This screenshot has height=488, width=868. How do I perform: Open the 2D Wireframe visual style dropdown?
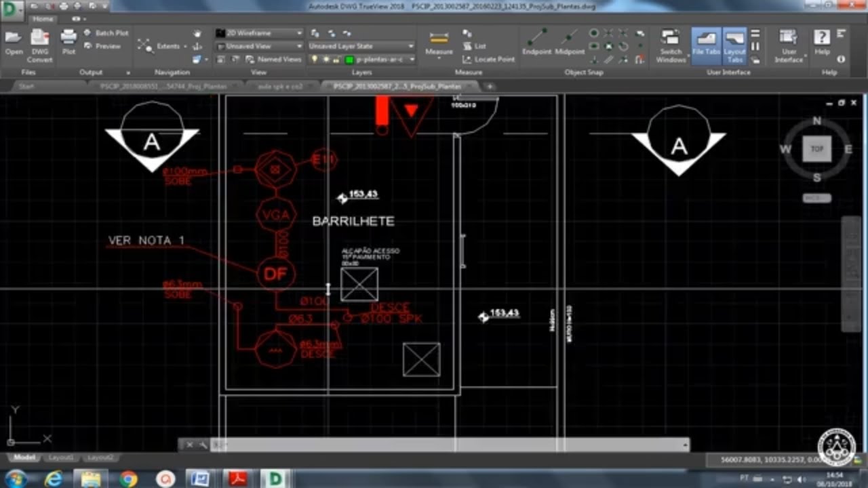pyautogui.click(x=260, y=33)
